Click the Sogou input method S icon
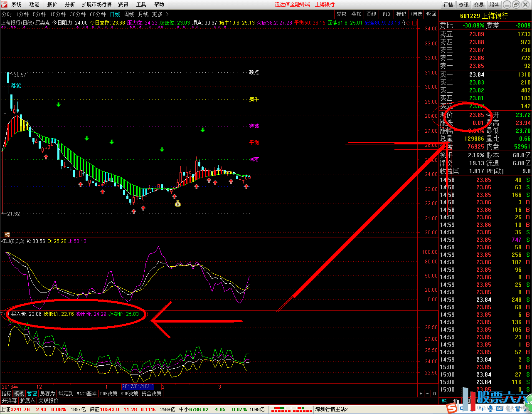Image resolution: width=532 pixels, height=414 pixels. pos(451,408)
